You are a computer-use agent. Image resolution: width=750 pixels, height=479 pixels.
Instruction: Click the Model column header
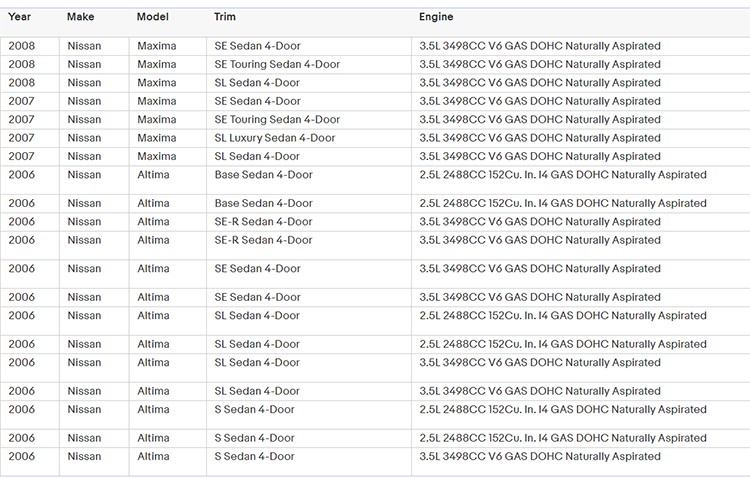coord(153,17)
